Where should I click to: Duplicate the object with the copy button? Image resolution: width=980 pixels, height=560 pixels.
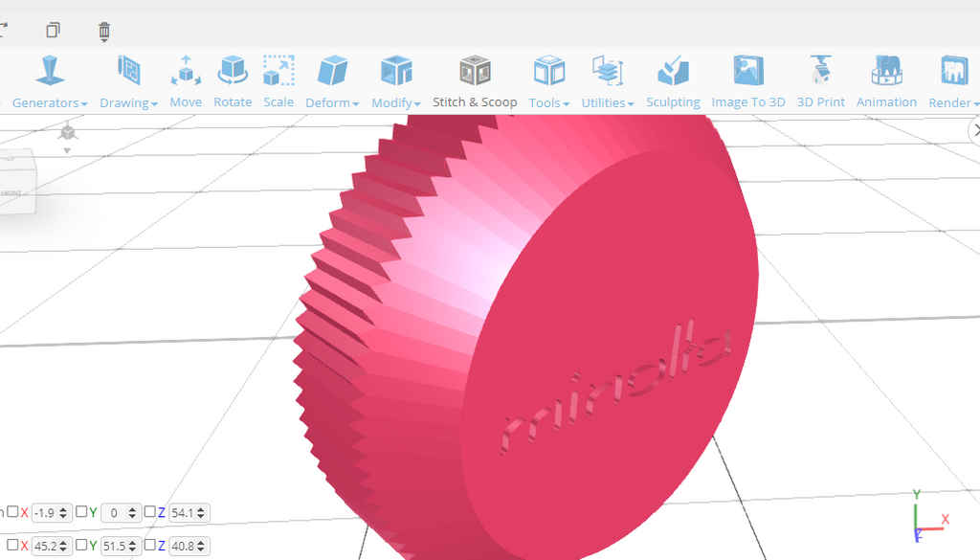click(54, 30)
